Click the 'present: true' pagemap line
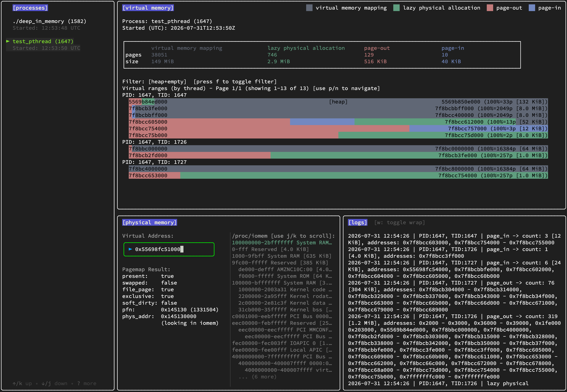567x392 pixels. [x=148, y=276]
